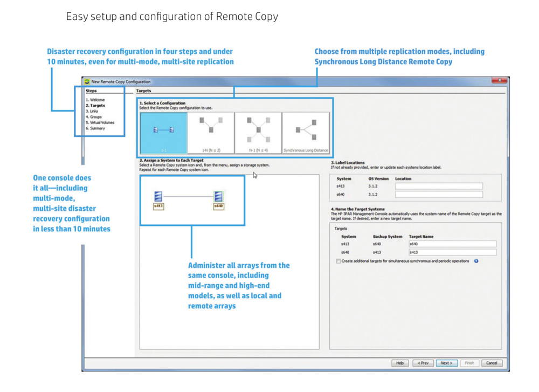Click the Prev button
Screen dimensions: 539x392
[x=423, y=363]
